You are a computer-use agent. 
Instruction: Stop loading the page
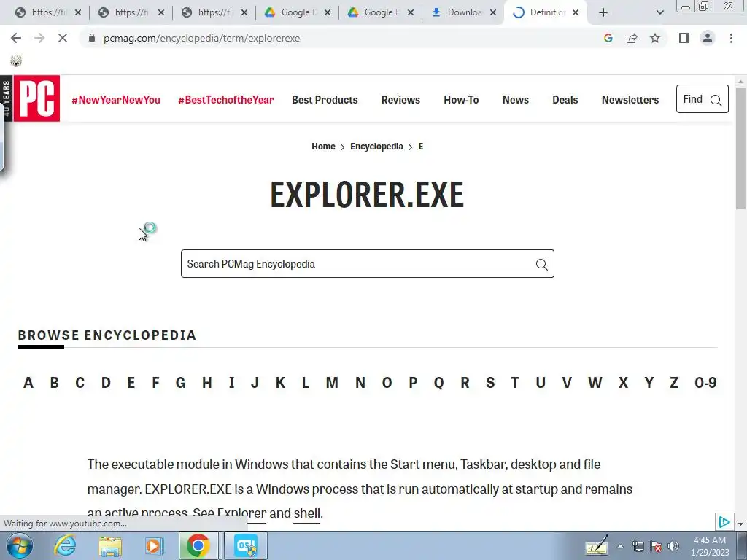(63, 38)
